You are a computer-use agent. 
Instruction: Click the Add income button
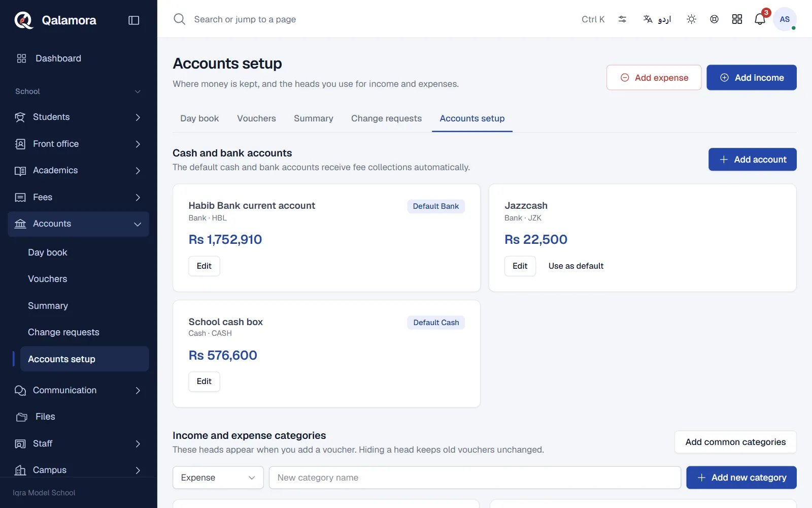click(752, 78)
